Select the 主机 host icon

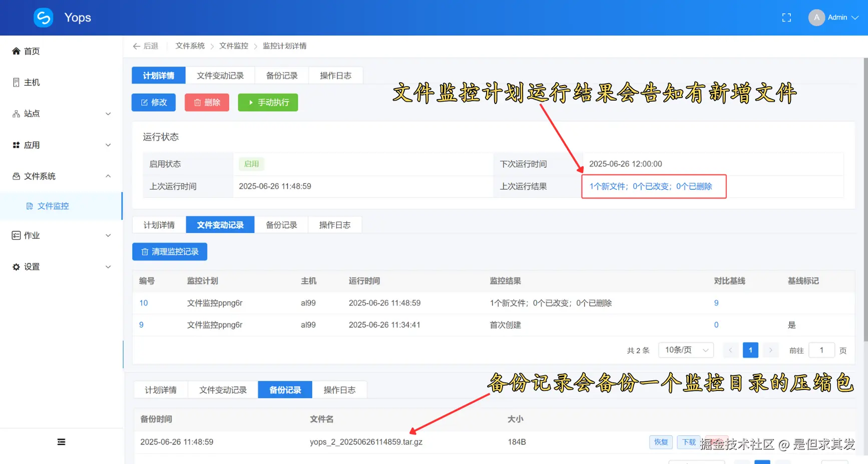[x=16, y=82]
